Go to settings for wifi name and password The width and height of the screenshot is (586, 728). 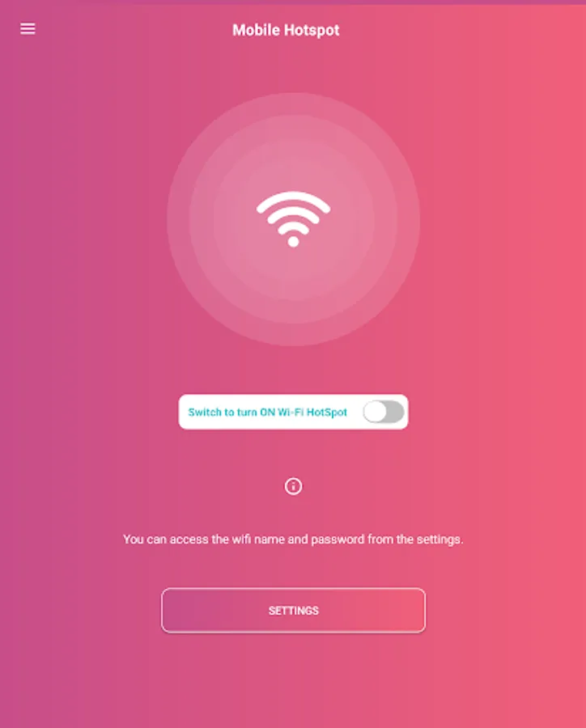pos(293,610)
